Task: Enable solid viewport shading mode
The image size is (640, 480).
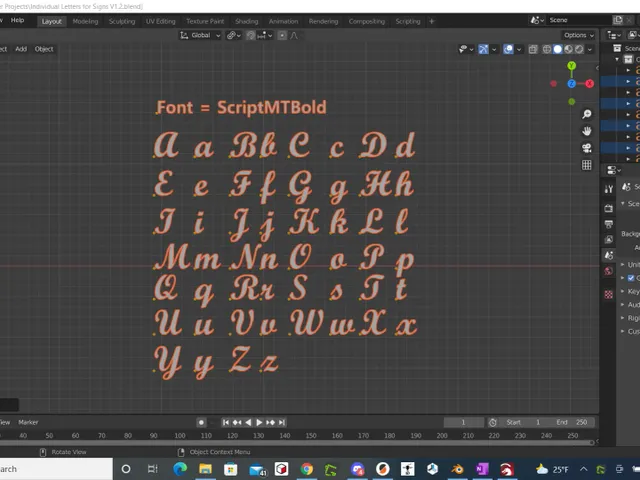Action: 558,49
